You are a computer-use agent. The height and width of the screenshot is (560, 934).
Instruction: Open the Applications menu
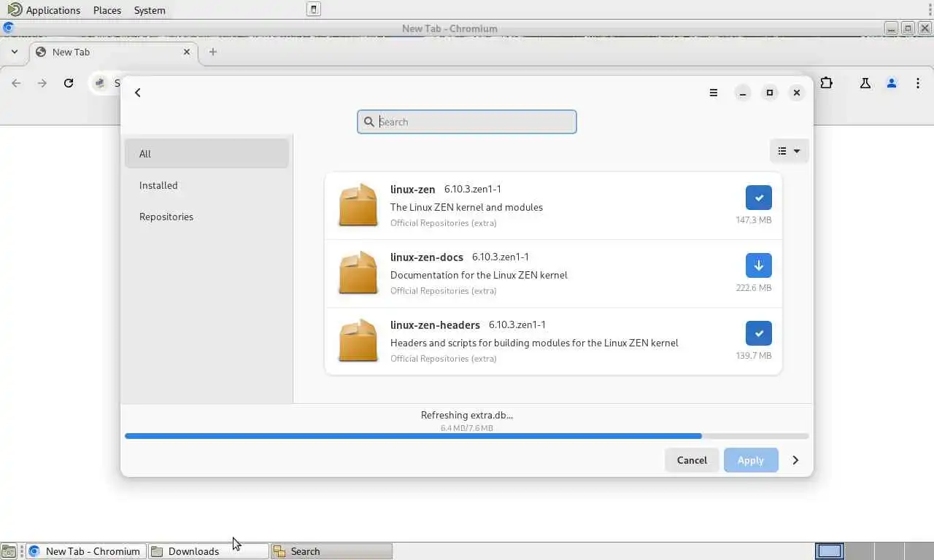pos(45,10)
